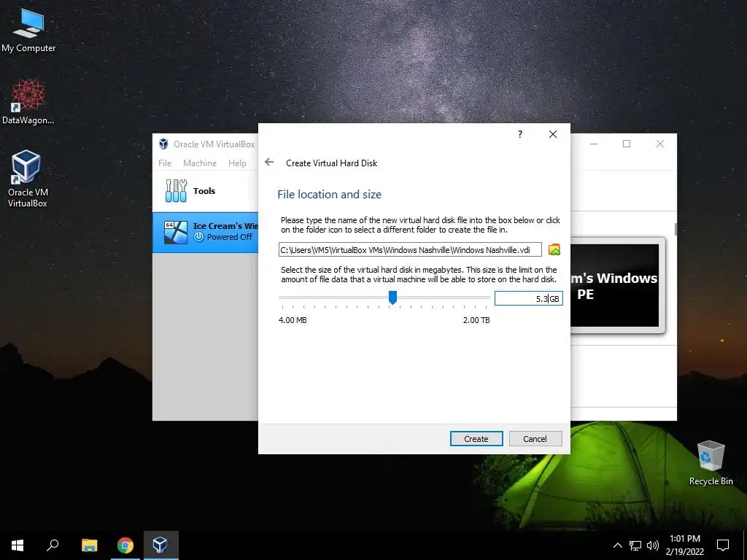Click the virtual disk file path field
Viewport: 747px width, 560px height.
coord(410,249)
